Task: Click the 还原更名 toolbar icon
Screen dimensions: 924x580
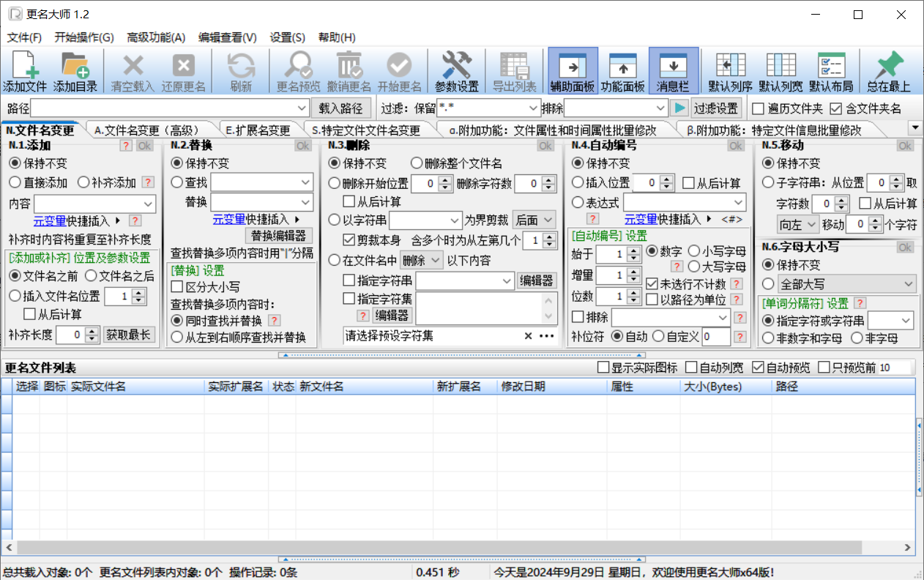Action: pyautogui.click(x=183, y=72)
